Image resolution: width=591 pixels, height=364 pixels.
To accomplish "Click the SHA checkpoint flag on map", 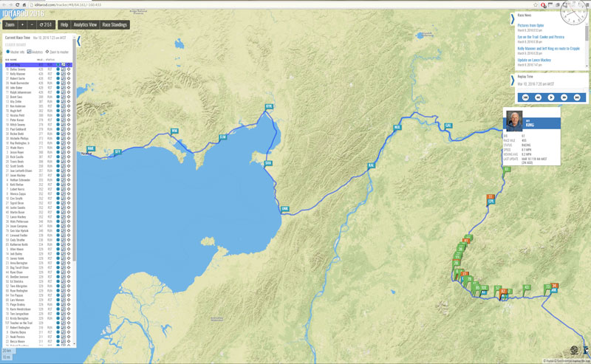I will pos(268,163).
